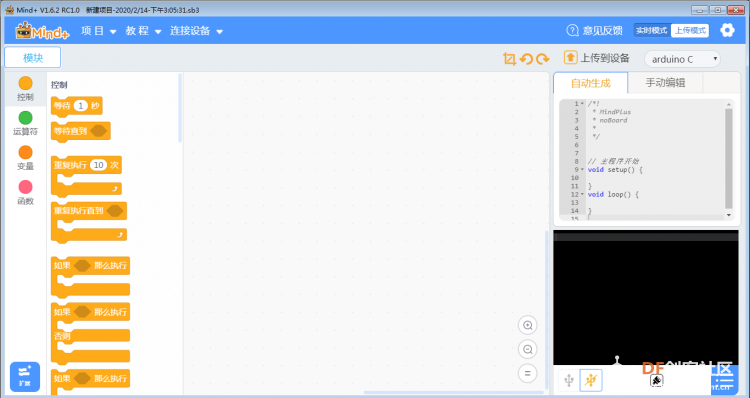The image size is (750, 398).
Task: Click 'void setup() {' code line
Action: 615,170
